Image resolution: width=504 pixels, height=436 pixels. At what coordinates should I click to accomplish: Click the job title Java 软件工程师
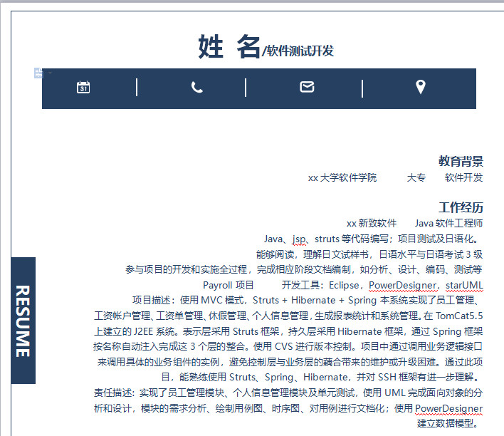coord(448,223)
